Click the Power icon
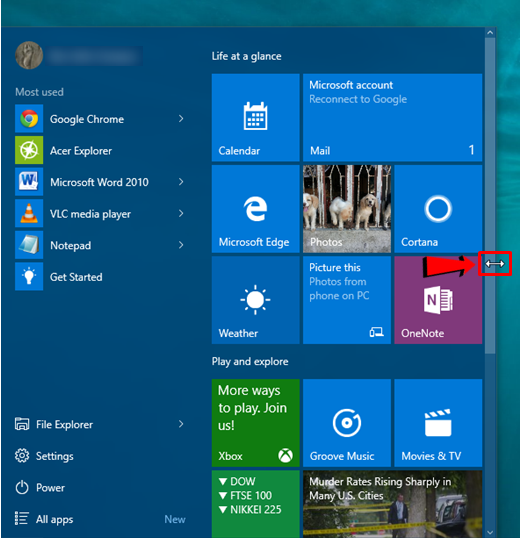Screen dimensions: 521x538 pyautogui.click(x=22, y=487)
